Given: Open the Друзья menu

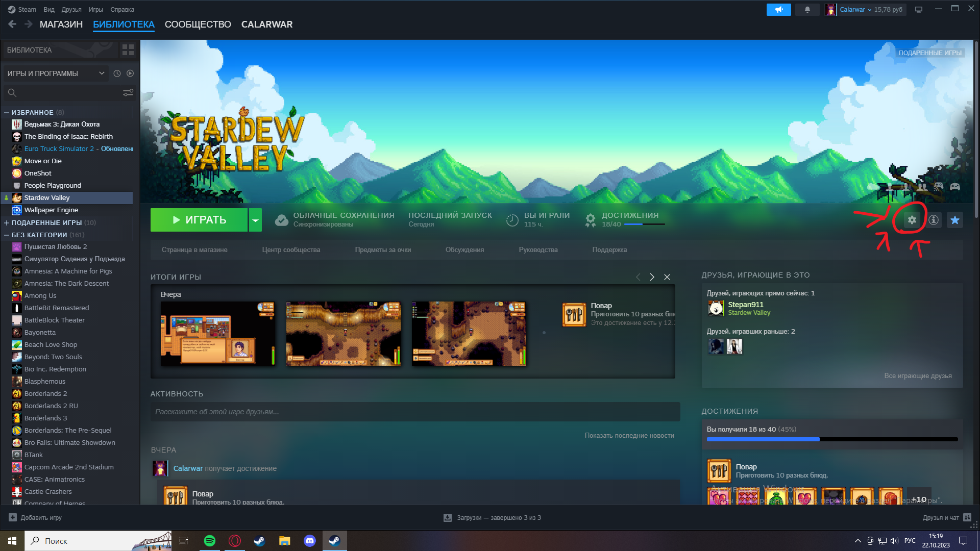Looking at the screenshot, I should 71,10.
